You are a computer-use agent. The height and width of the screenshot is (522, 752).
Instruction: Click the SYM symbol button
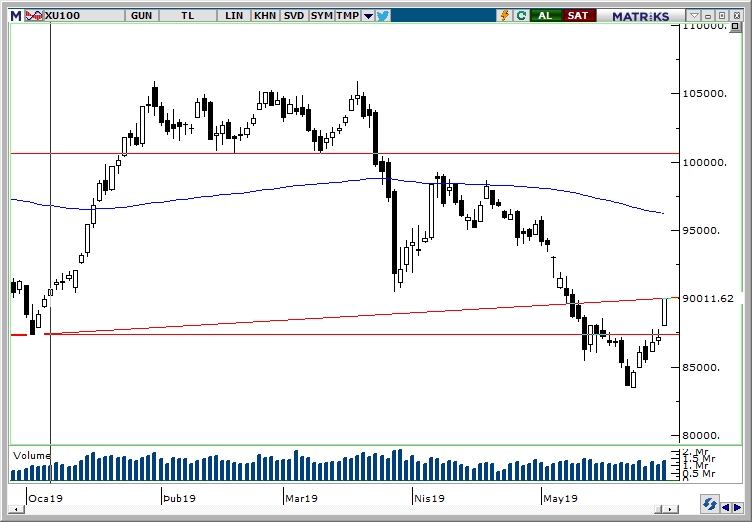(x=321, y=16)
